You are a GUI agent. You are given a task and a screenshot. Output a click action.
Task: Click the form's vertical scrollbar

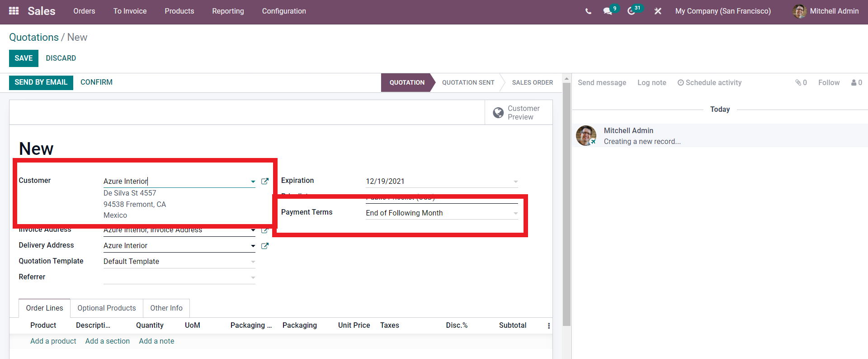click(x=566, y=204)
